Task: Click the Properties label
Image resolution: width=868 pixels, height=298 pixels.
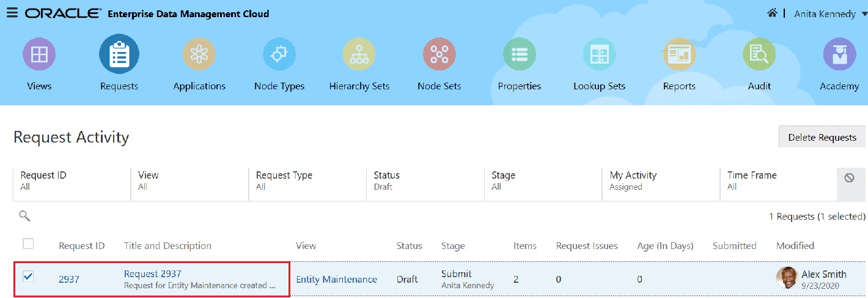Action: (520, 86)
